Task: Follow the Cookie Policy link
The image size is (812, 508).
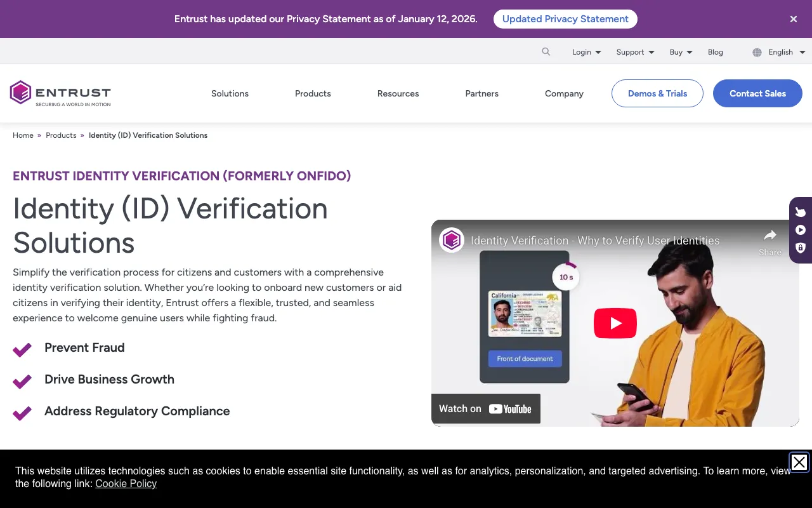Action: point(126,483)
